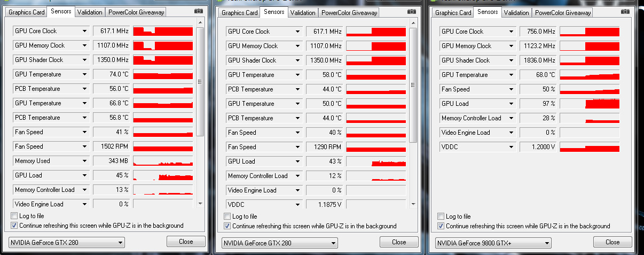Enable Log to file in 9800 GTX+ window
The height and width of the screenshot is (255, 644).
441,217
